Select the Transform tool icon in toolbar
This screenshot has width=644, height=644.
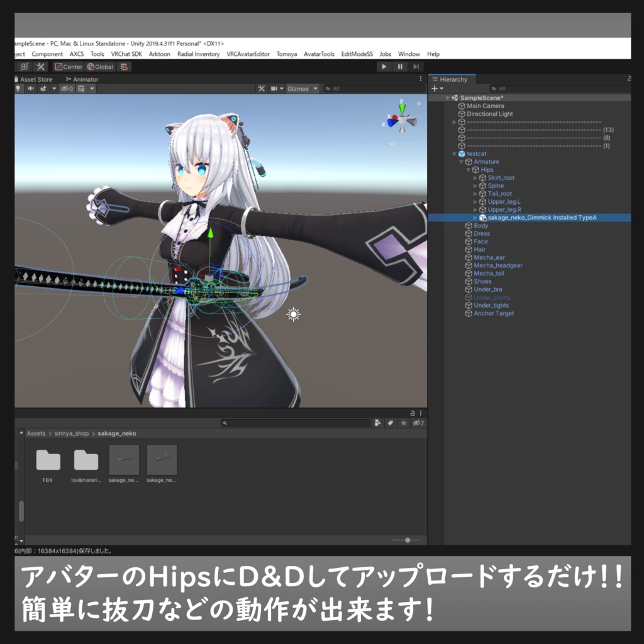click(x=25, y=67)
